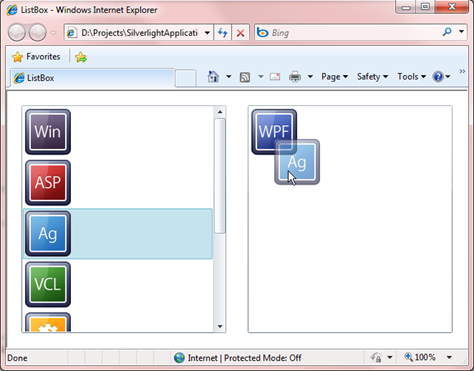
Task: Open the Page menu
Action: [x=335, y=77]
